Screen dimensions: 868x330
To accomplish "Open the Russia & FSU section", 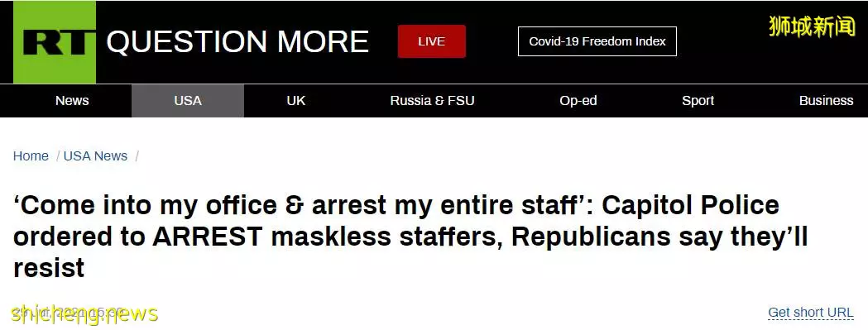I will [432, 101].
